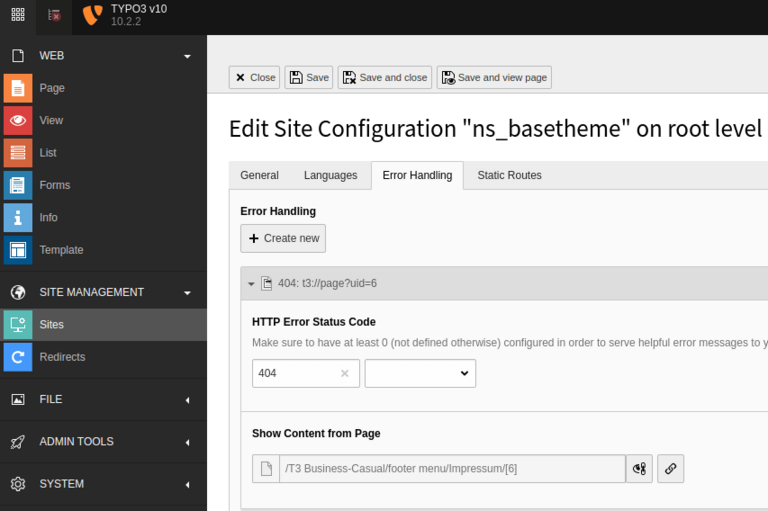Image resolution: width=768 pixels, height=511 pixels.
Task: Toggle the module menu grid icon
Action: pos(18,15)
